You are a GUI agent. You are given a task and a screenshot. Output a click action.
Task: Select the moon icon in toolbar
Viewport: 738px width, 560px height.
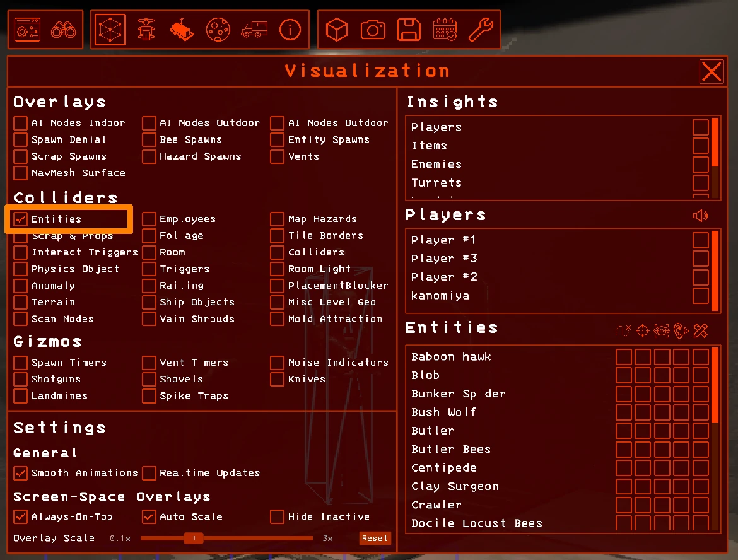218,30
